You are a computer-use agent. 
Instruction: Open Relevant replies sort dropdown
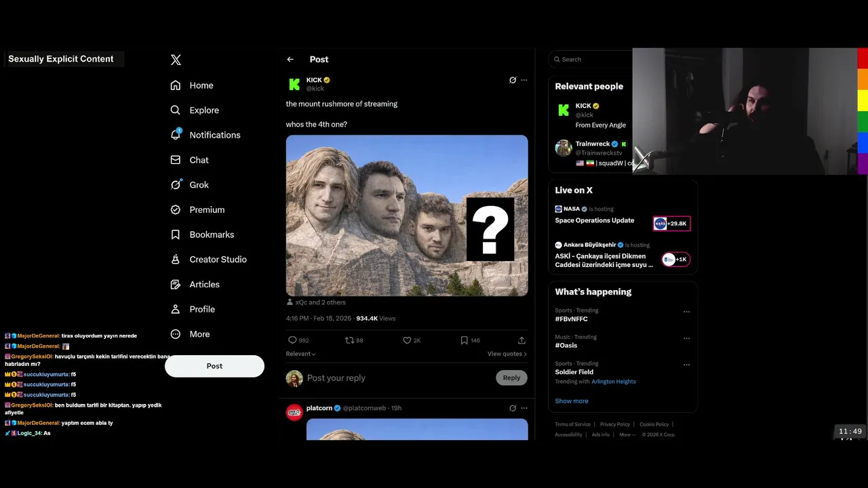tap(301, 354)
